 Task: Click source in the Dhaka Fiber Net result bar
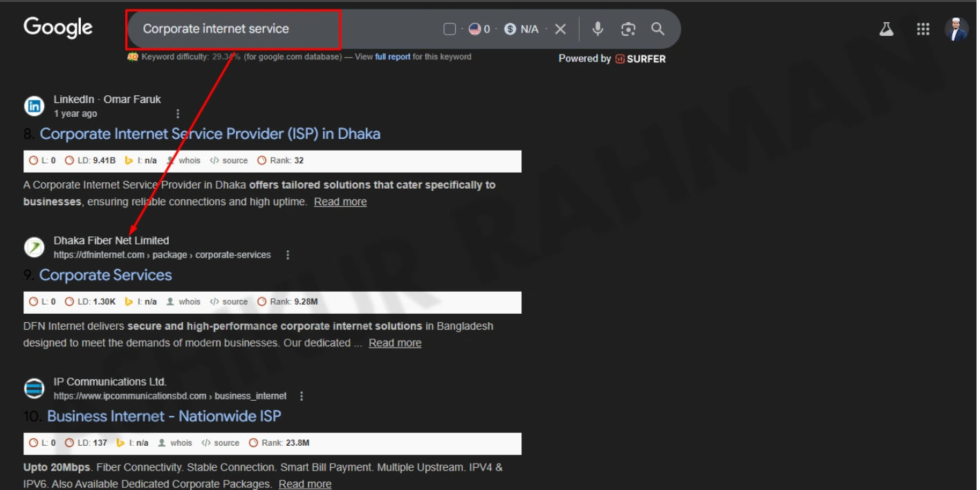coord(228,302)
